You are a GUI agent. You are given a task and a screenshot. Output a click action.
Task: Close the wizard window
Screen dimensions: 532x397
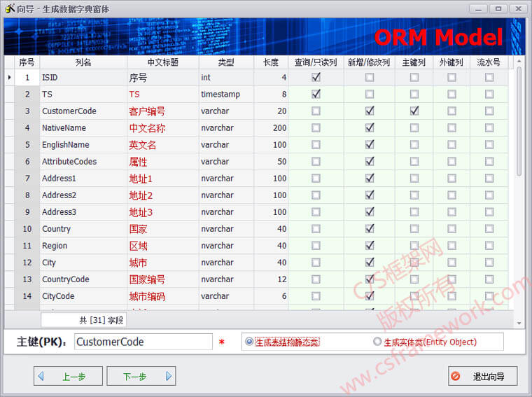click(519, 9)
